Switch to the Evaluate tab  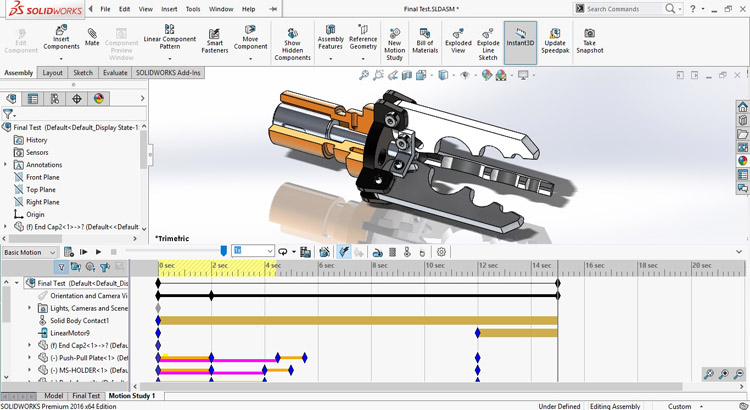pyautogui.click(x=115, y=73)
